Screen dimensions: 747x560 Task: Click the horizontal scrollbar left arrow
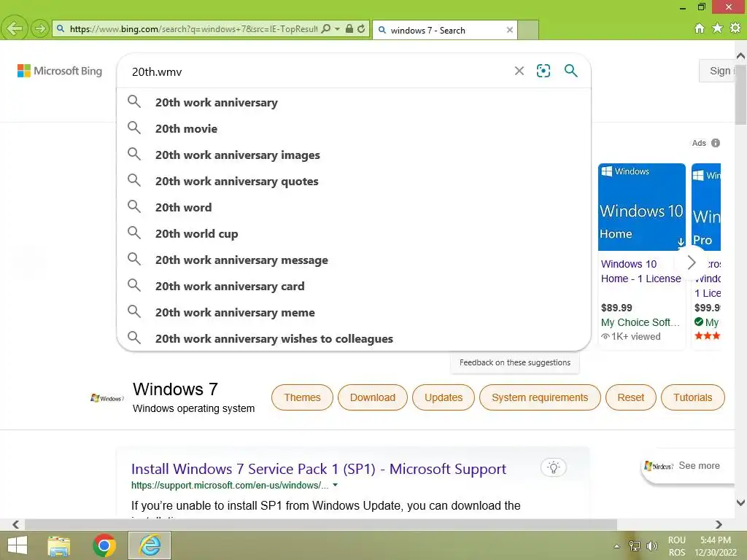click(x=16, y=524)
